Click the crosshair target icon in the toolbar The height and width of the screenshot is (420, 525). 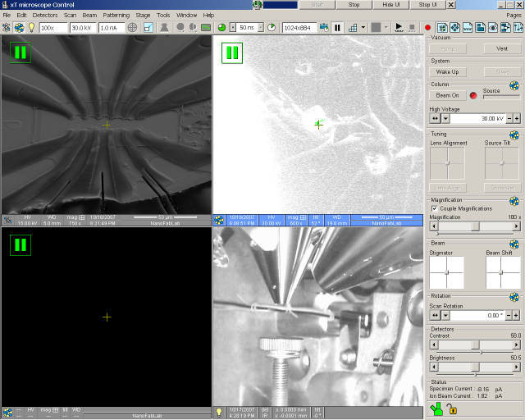132,27
